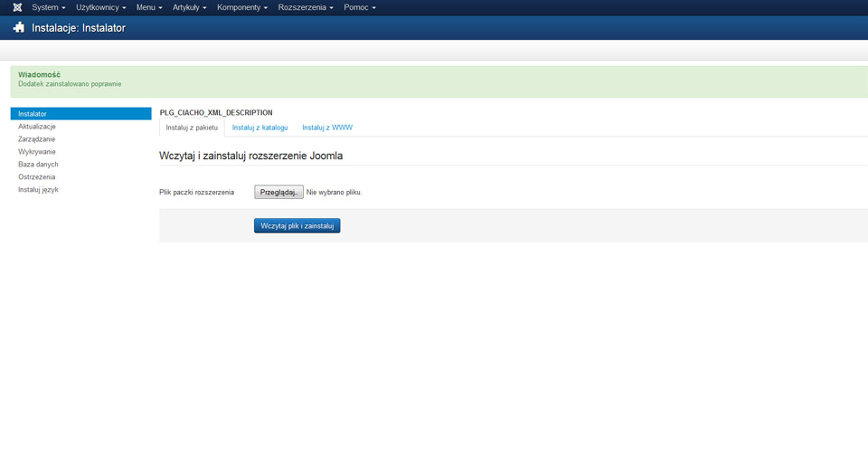Open the System menu
Screen dimensions: 868x455
[x=49, y=7]
